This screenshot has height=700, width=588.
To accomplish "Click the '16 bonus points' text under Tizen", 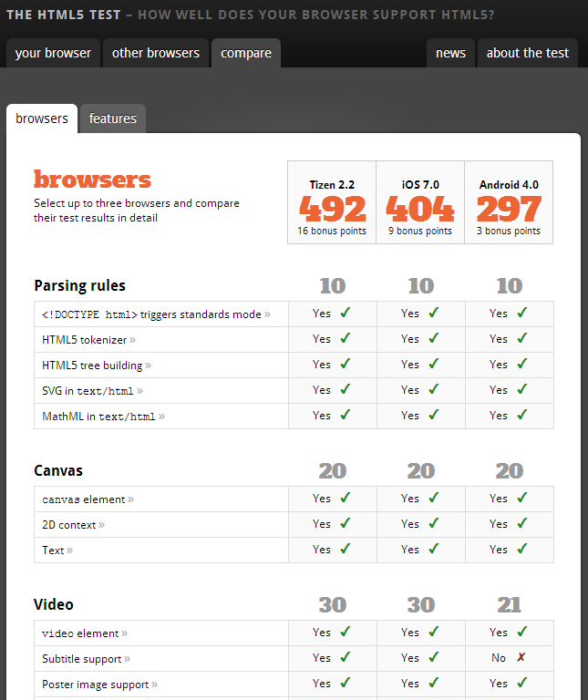I will click(332, 231).
